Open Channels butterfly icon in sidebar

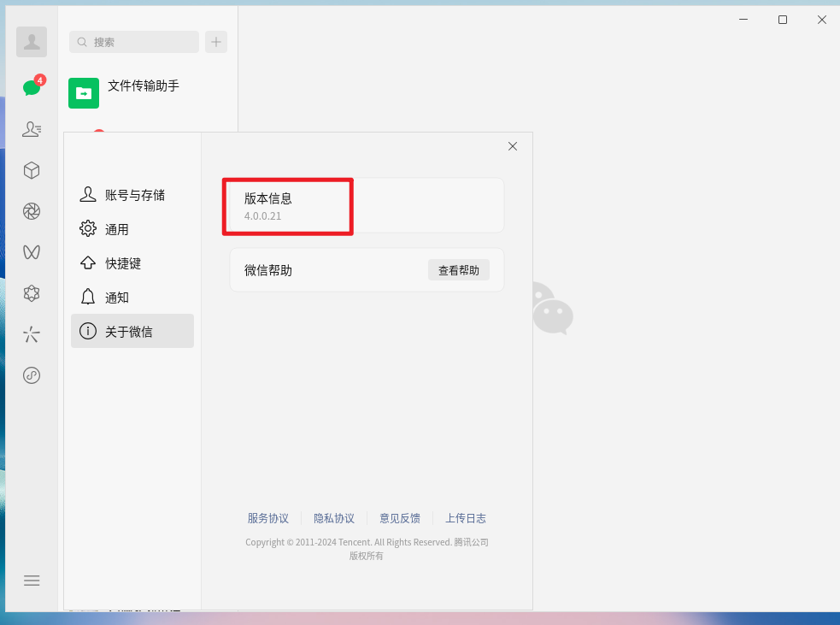coord(32,252)
